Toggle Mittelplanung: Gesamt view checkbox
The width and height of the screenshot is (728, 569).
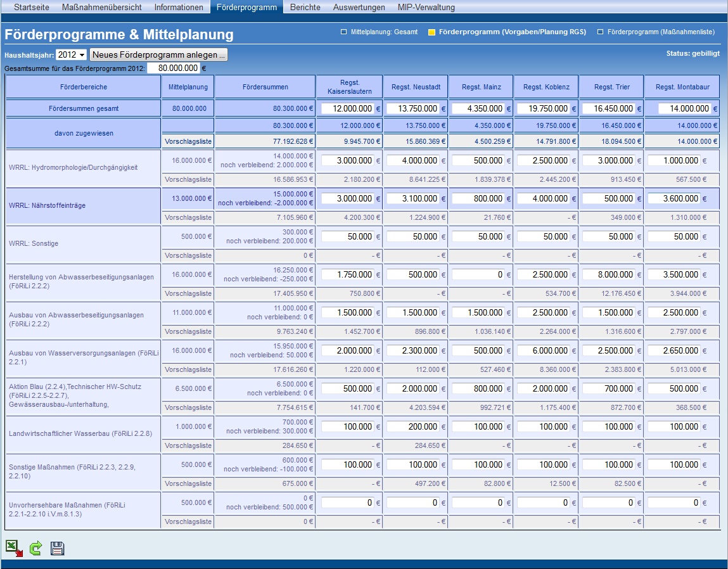point(343,32)
